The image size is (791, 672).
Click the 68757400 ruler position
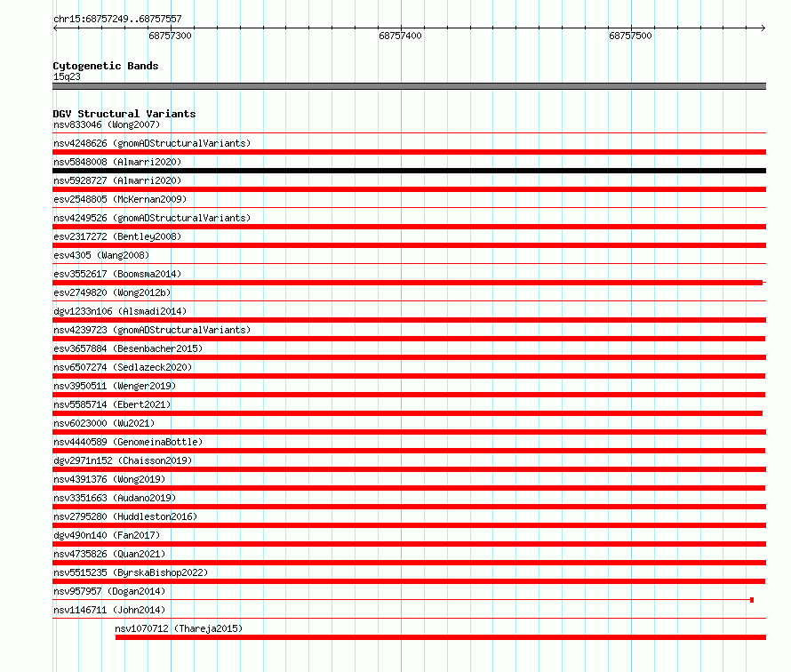pos(400,36)
